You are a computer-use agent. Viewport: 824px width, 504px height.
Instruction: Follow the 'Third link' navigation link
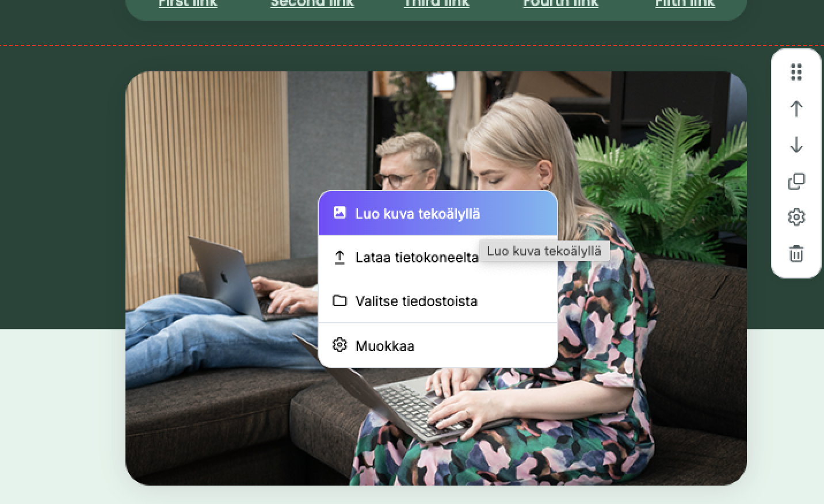437,3
